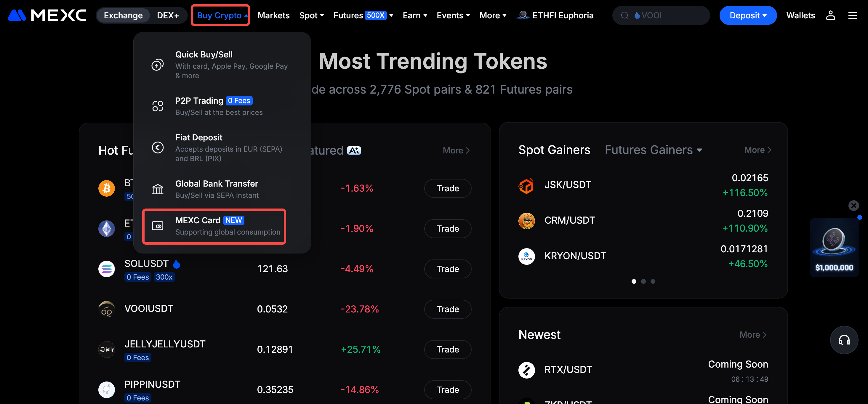Select MEXC Card from Buy Crypto menu
The height and width of the screenshot is (404, 868).
click(x=214, y=226)
